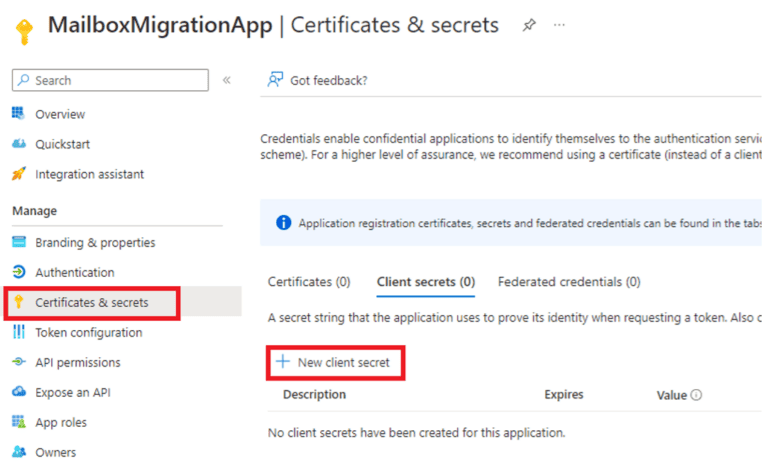Image resolution: width=768 pixels, height=475 pixels.
Task: Click the Manage section heading
Action: pos(34,211)
